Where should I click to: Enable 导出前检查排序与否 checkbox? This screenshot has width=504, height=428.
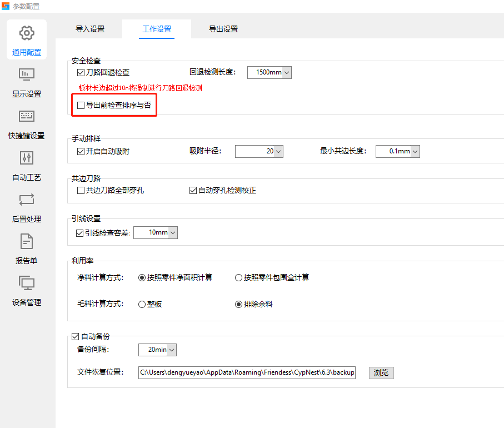(81, 105)
